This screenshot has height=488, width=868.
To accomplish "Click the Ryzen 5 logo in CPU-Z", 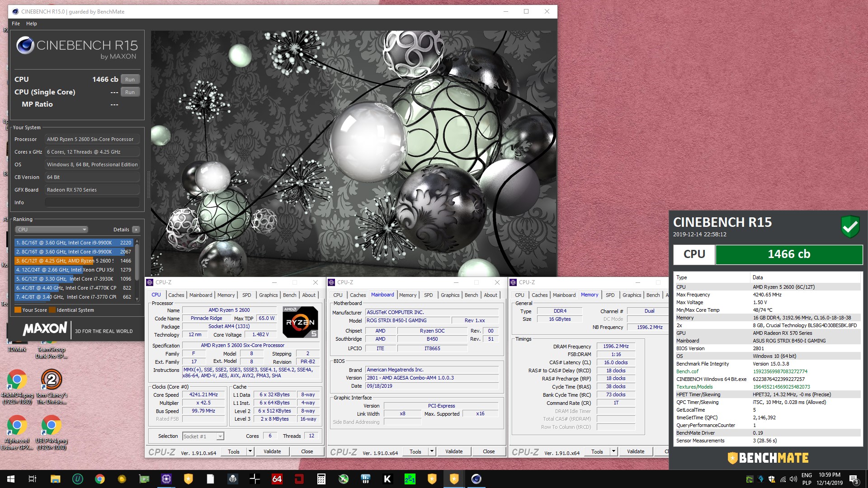I will (300, 322).
